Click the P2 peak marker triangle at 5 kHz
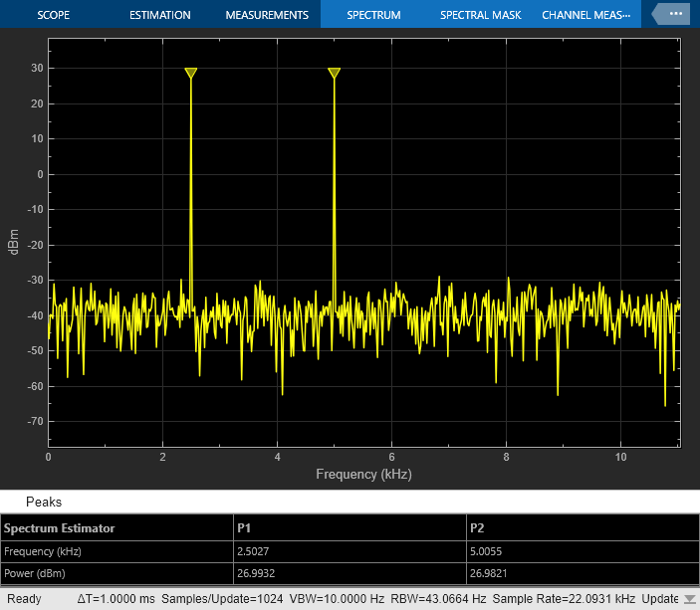 (x=335, y=73)
